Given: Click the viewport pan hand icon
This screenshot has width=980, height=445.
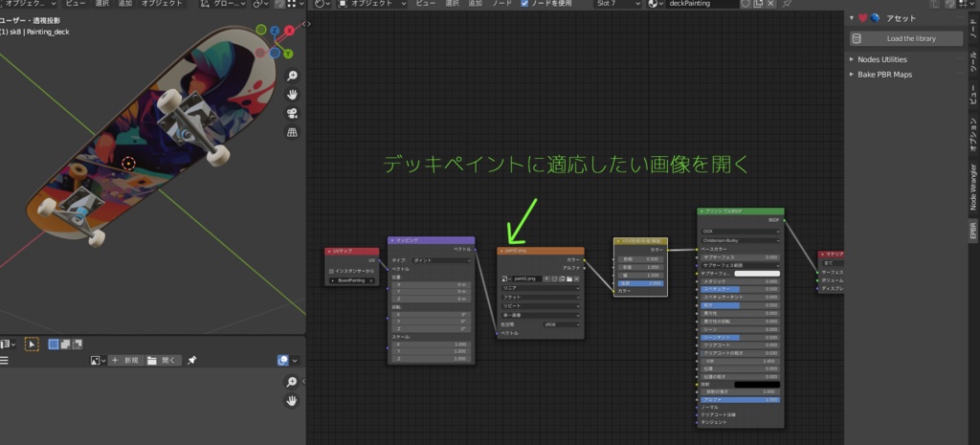Looking at the screenshot, I should (x=292, y=95).
